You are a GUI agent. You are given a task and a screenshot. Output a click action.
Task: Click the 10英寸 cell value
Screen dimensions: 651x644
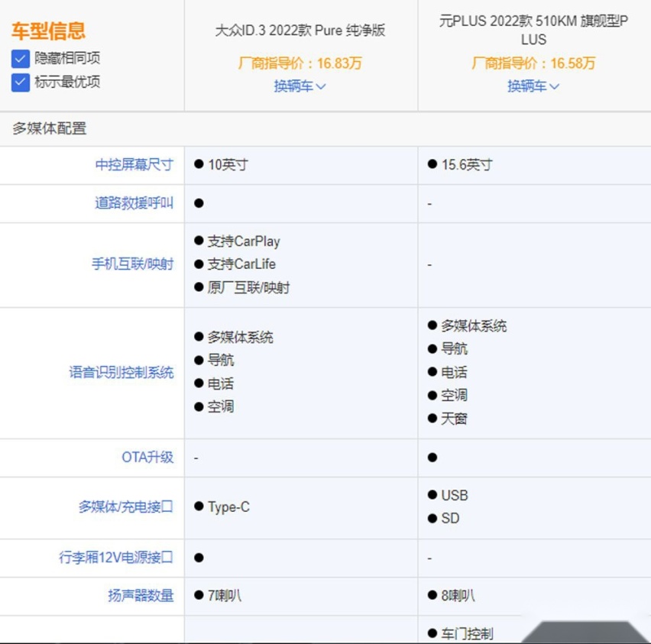click(228, 165)
